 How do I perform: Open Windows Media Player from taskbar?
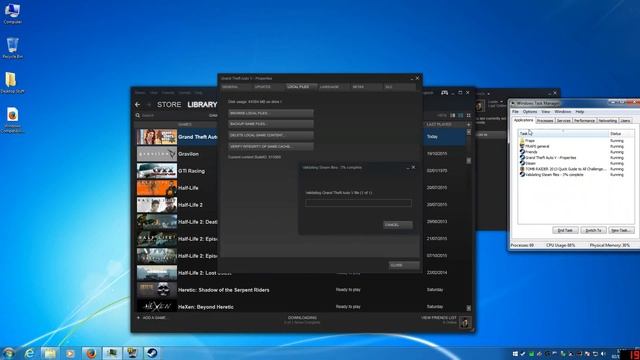pyautogui.click(x=70, y=353)
